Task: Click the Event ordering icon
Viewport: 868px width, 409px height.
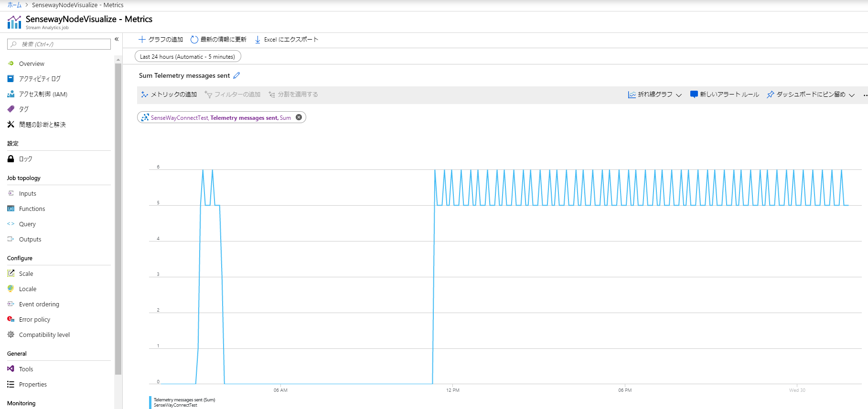Action: coord(11,304)
